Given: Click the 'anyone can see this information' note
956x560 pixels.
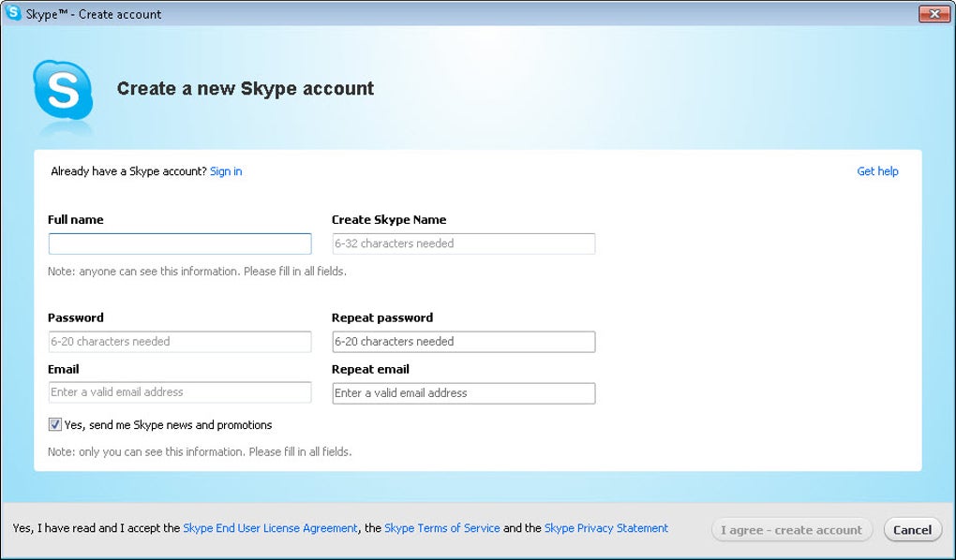Looking at the screenshot, I should tap(197, 272).
